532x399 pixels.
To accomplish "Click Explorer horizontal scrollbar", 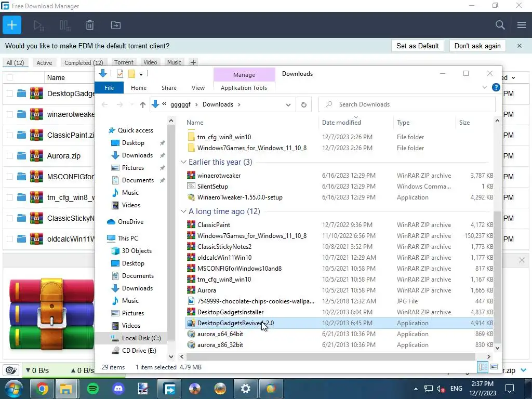I will [330, 356].
